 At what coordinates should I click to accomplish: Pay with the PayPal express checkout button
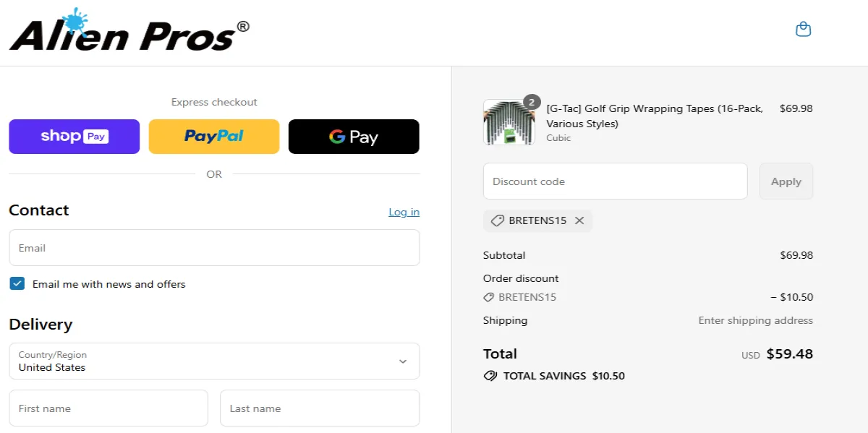(214, 137)
